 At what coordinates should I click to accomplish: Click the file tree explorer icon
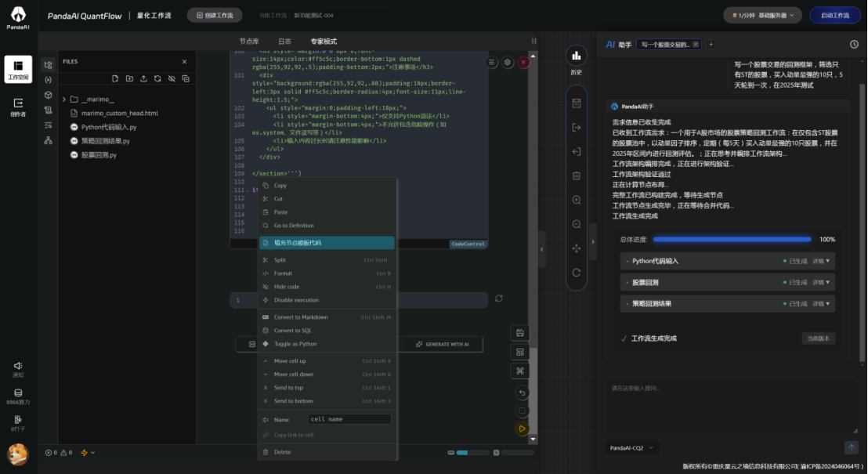tap(48, 65)
